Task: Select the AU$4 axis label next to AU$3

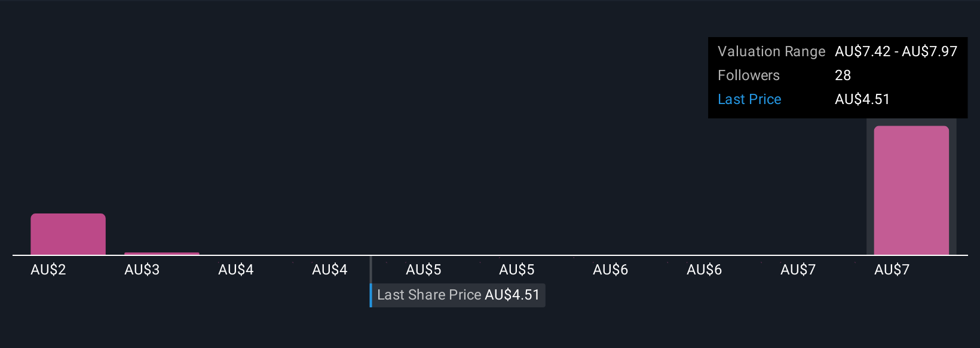Action: (236, 270)
